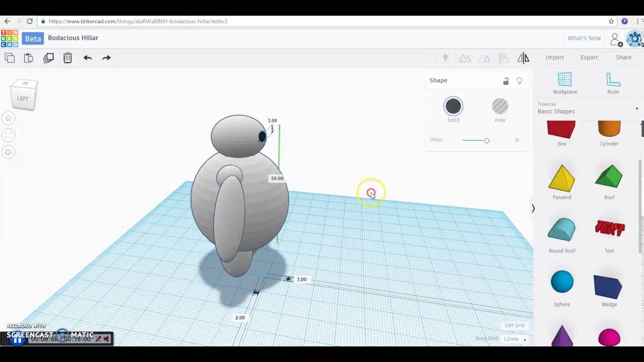Click the Fit all in view icon
The width and height of the screenshot is (644, 362).
point(8,135)
